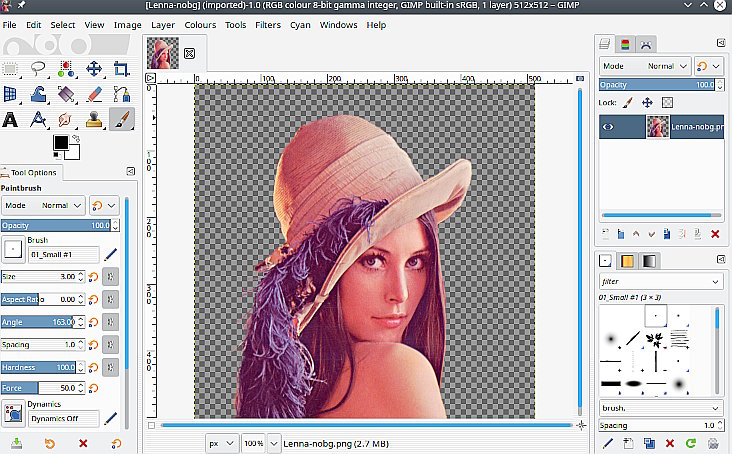Open Layers dock configuration menu
Screen dimensions: 732x454
[721, 43]
